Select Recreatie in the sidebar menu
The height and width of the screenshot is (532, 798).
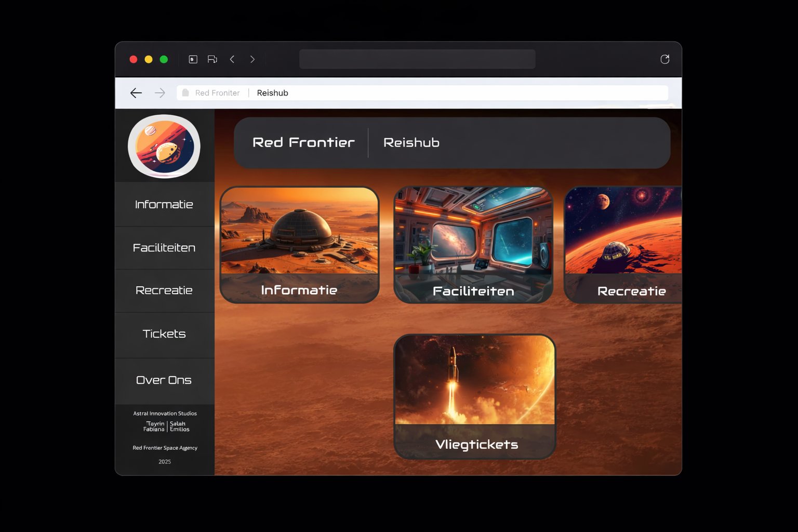[164, 290]
